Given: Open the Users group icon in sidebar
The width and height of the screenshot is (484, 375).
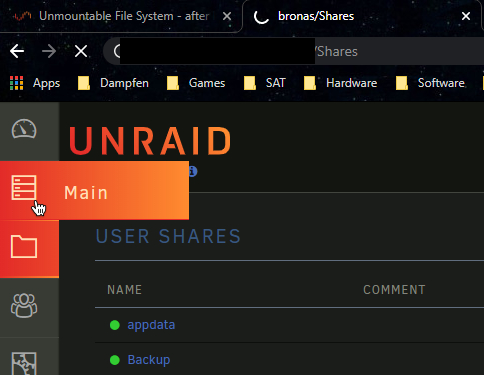Looking at the screenshot, I should tap(24, 305).
